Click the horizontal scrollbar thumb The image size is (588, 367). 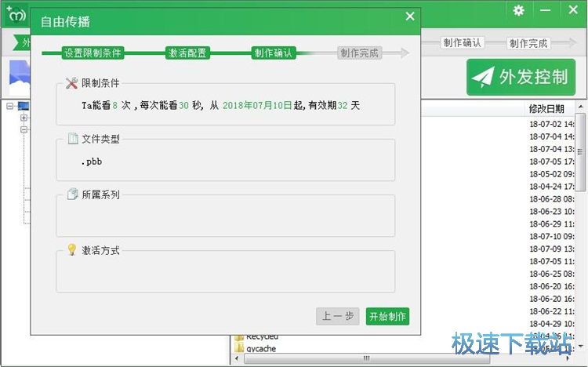[x=367, y=358]
